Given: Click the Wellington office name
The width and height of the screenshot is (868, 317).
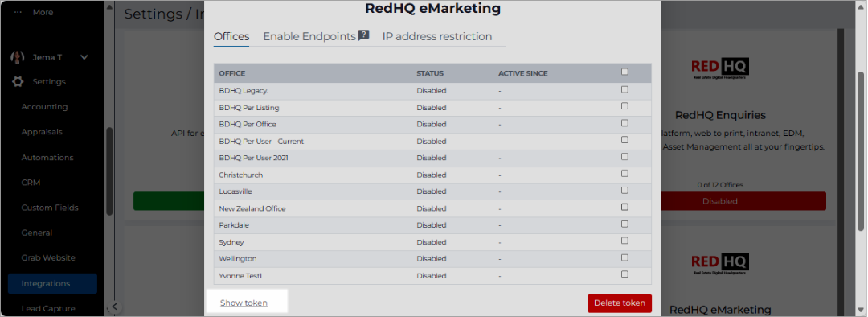Looking at the screenshot, I should click(237, 259).
